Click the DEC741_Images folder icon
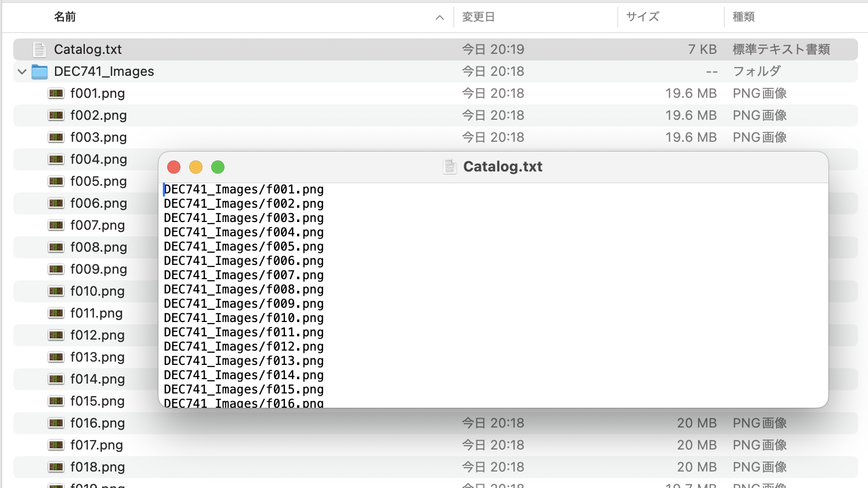This screenshot has height=488, width=868. pyautogui.click(x=40, y=71)
